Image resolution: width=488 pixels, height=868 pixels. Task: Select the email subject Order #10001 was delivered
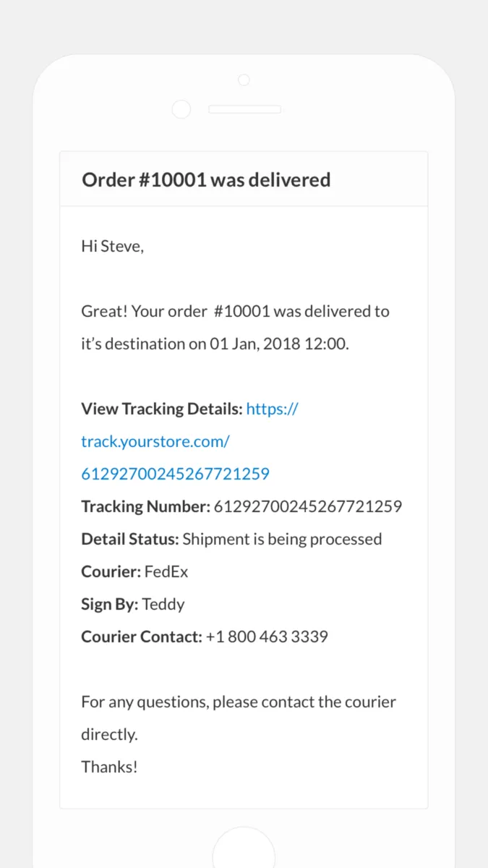tap(206, 179)
